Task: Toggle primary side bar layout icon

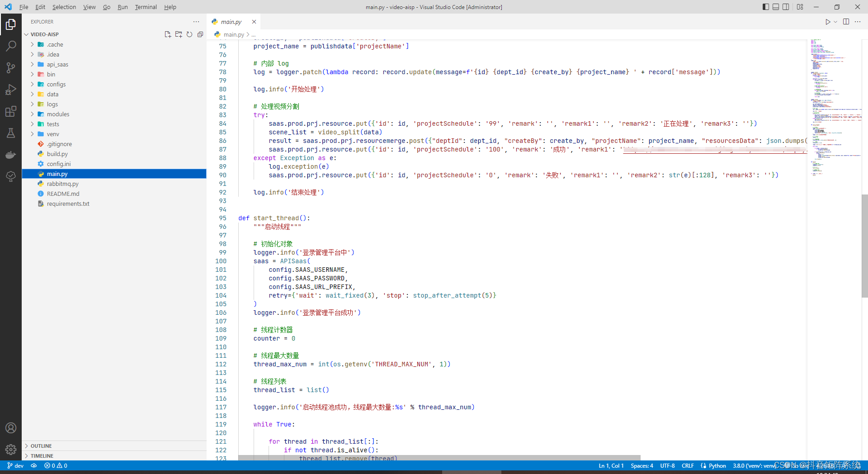Action: click(766, 7)
